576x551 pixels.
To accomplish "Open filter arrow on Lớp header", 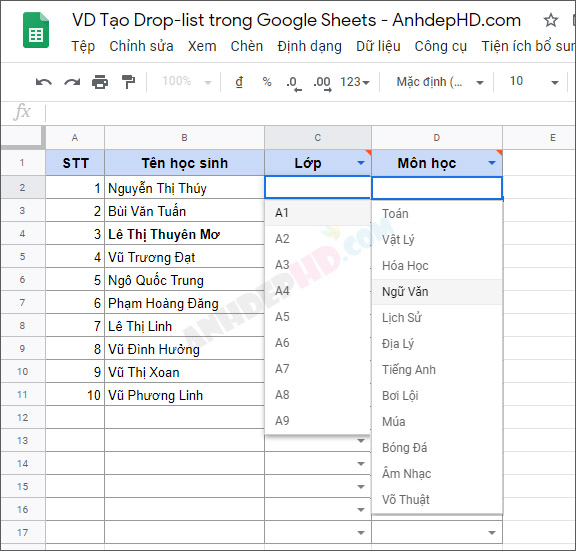I will [361, 163].
